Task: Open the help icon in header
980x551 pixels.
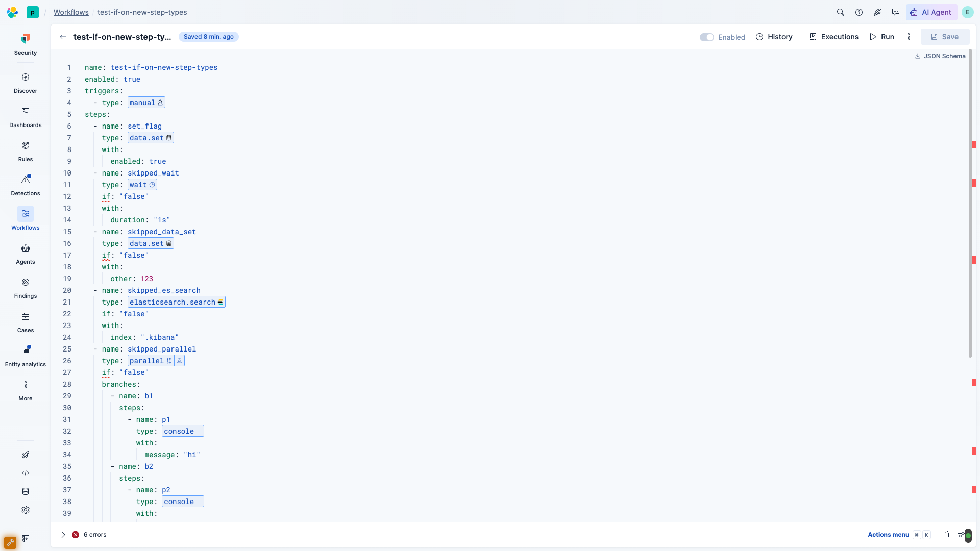Action: [x=859, y=12]
